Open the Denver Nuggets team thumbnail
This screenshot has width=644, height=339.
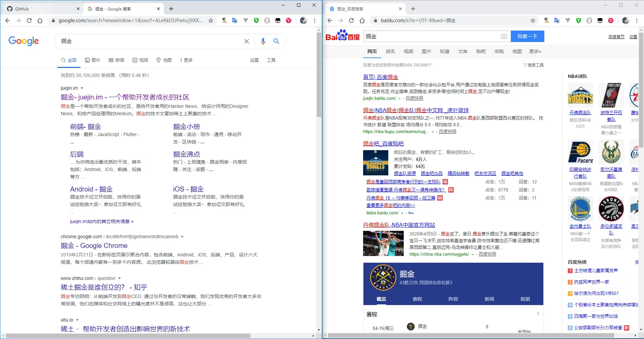580,95
